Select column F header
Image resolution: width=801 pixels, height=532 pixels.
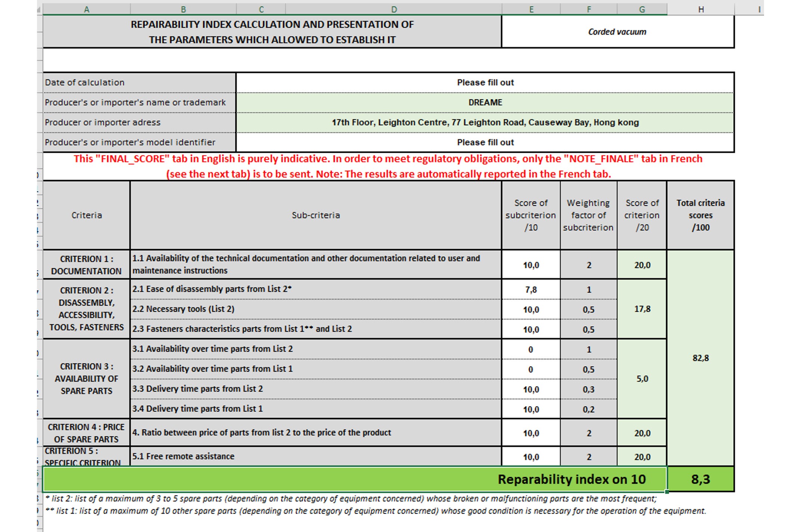point(588,9)
